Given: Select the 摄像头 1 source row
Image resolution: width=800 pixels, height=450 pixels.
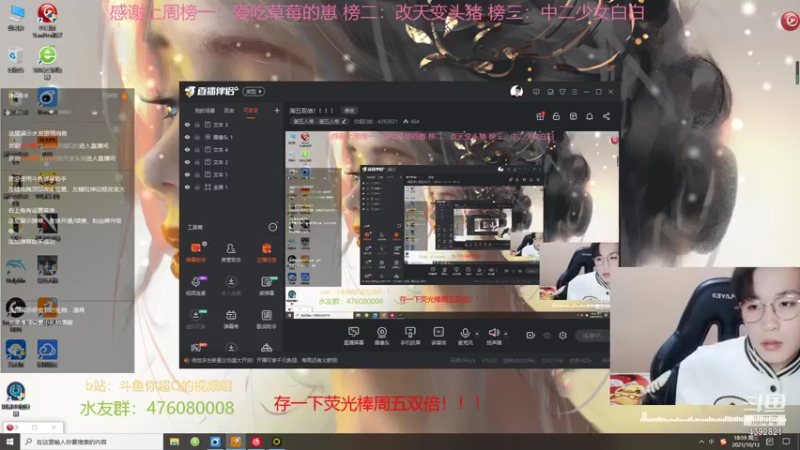Looking at the screenshot, I should [232, 137].
